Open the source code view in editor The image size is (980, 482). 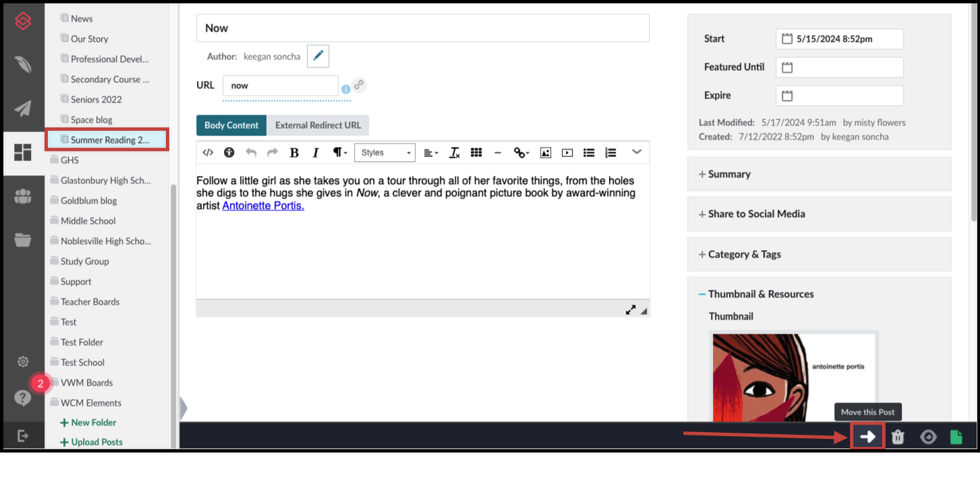tap(208, 153)
